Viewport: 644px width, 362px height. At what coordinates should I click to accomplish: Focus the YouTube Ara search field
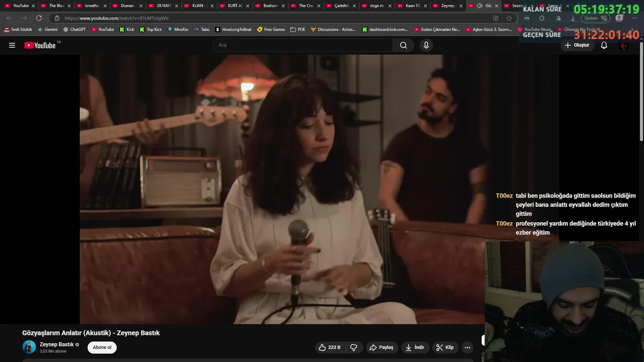(x=303, y=45)
